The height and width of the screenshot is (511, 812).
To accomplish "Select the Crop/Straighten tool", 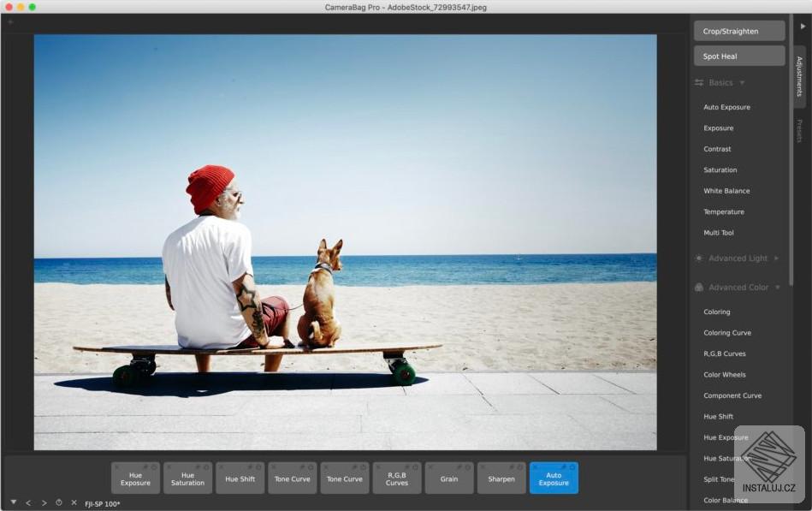I will [738, 30].
